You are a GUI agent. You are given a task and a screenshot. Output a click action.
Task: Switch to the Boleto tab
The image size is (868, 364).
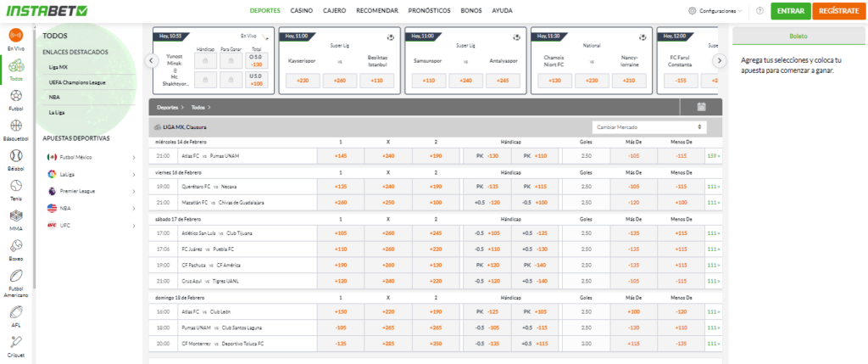pos(798,36)
